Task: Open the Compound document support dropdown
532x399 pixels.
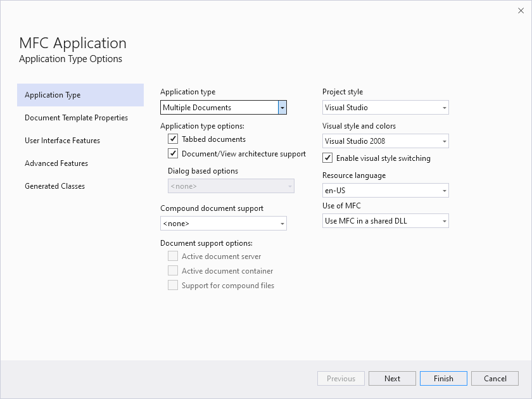Action: pyautogui.click(x=223, y=224)
